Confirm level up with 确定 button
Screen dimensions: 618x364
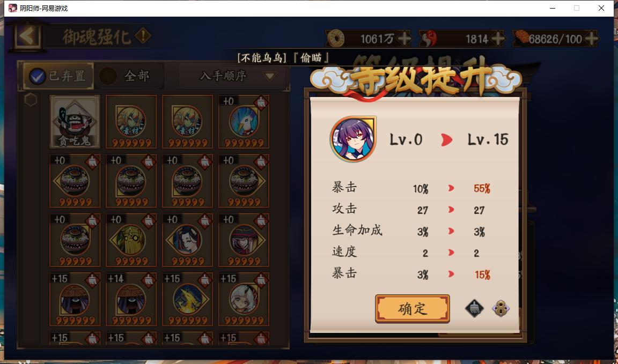(412, 308)
